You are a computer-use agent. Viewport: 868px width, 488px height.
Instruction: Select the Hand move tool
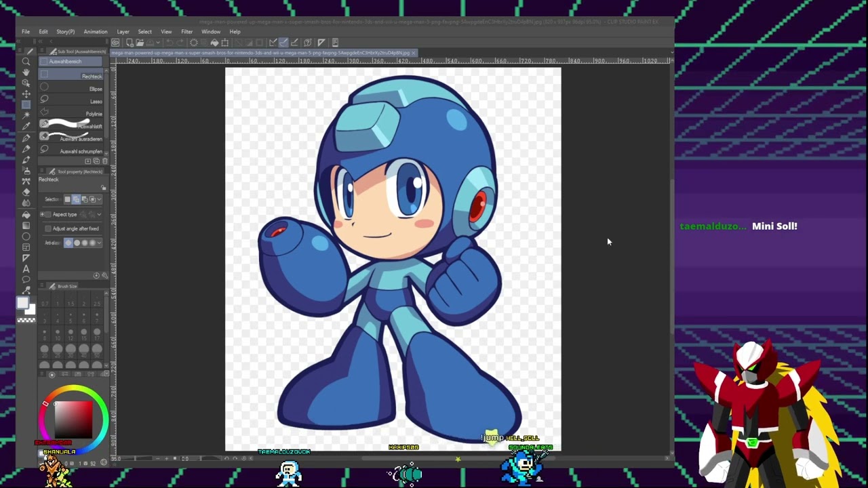[26, 73]
